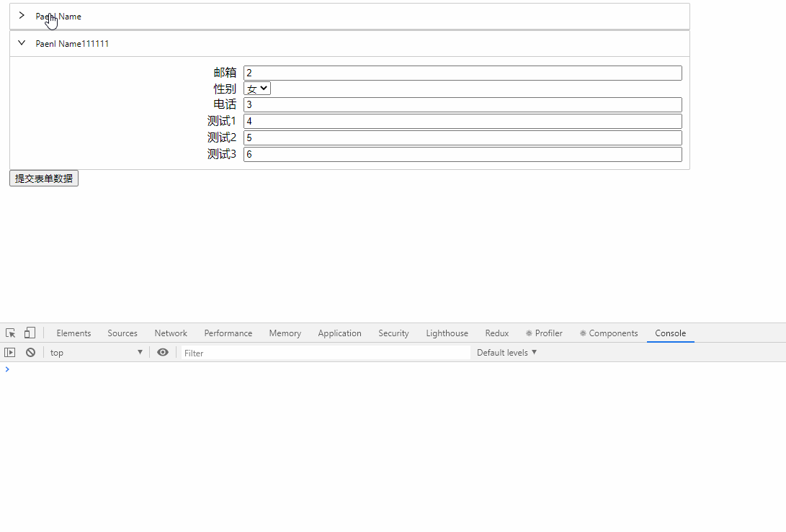
Task: Open the 性别 gender select dropdown
Action: point(257,89)
